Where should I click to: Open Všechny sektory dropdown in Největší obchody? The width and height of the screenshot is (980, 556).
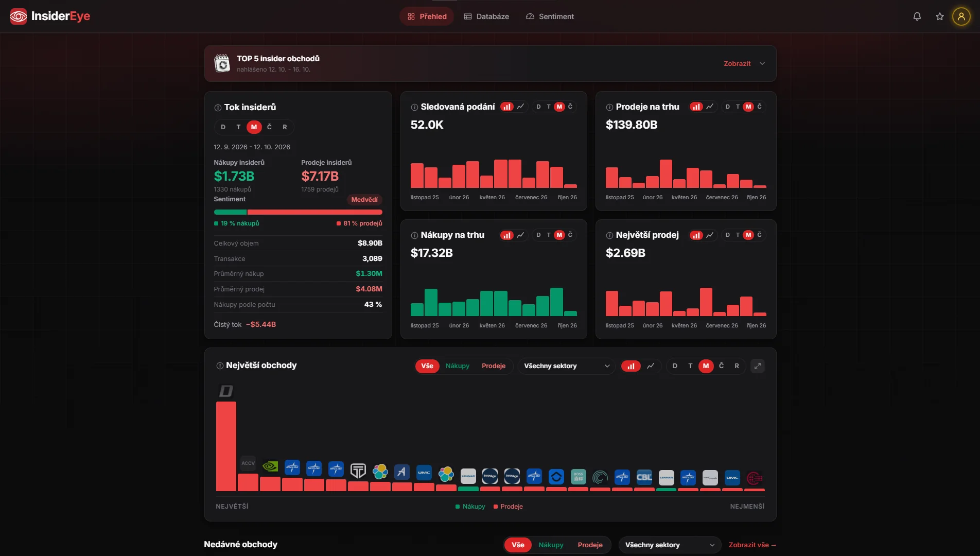(x=567, y=366)
